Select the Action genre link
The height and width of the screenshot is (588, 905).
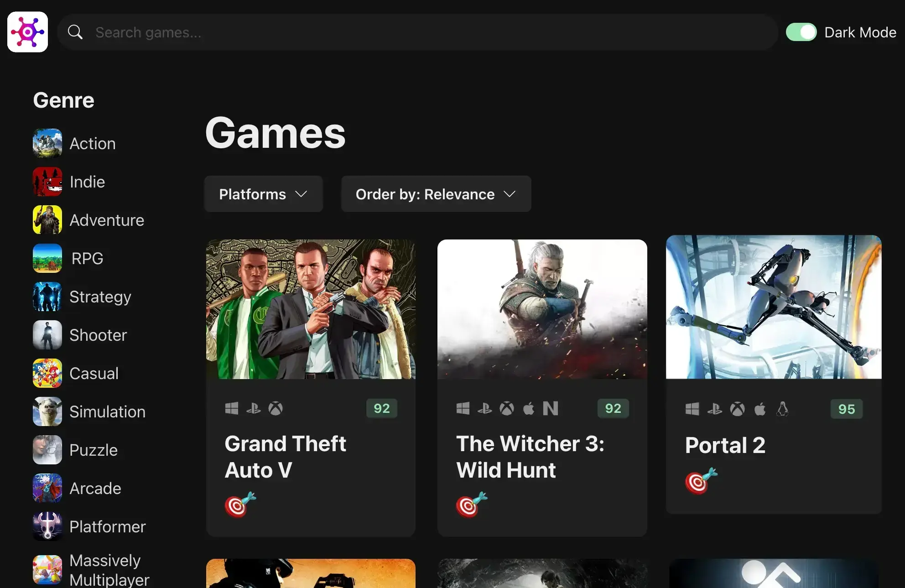pos(93,144)
